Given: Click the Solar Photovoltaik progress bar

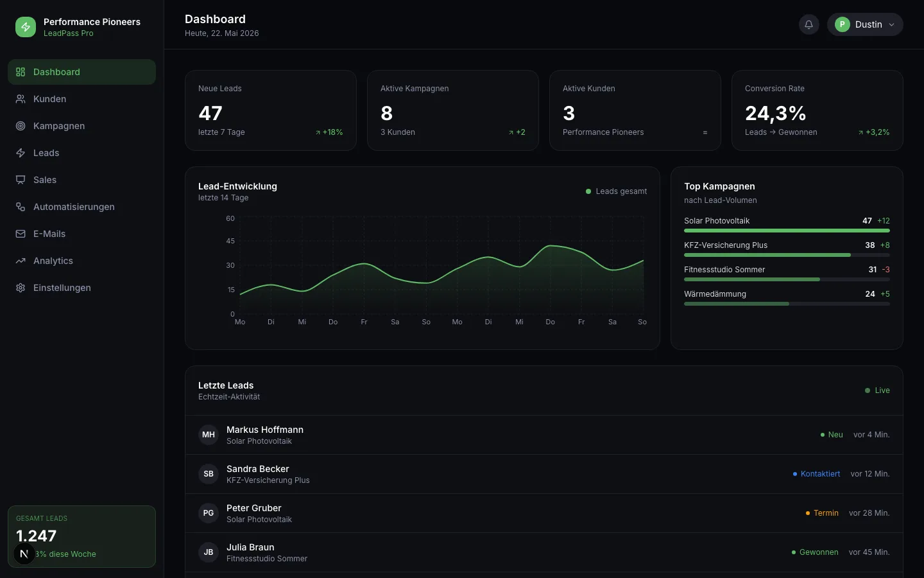Looking at the screenshot, I should [787, 231].
